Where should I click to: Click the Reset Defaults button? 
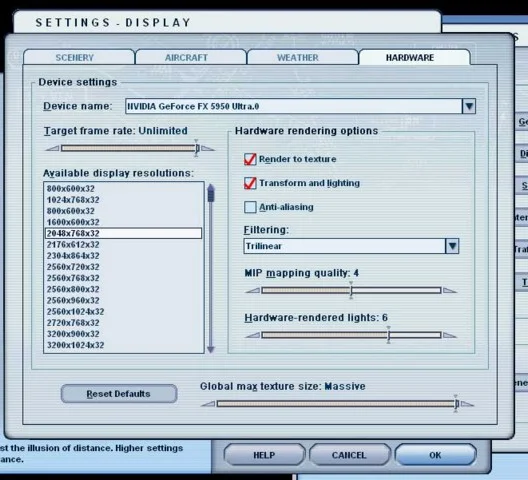[119, 394]
